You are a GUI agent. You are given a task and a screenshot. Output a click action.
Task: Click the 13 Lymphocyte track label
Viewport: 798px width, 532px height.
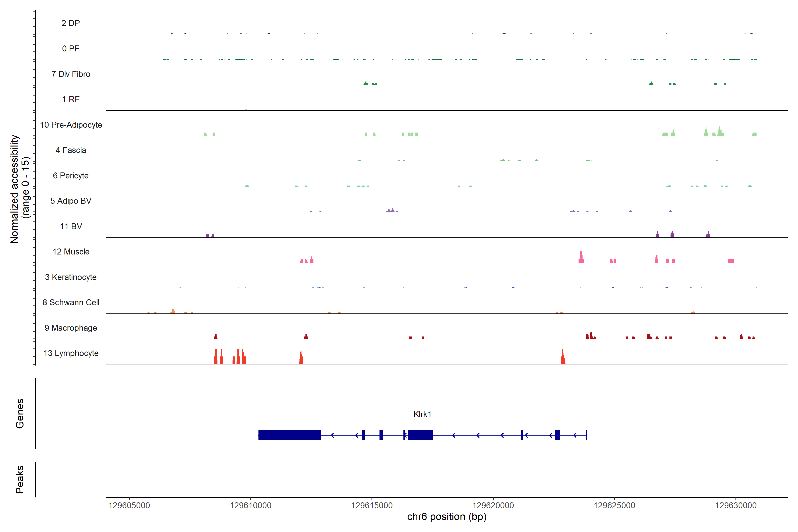click(x=71, y=353)
